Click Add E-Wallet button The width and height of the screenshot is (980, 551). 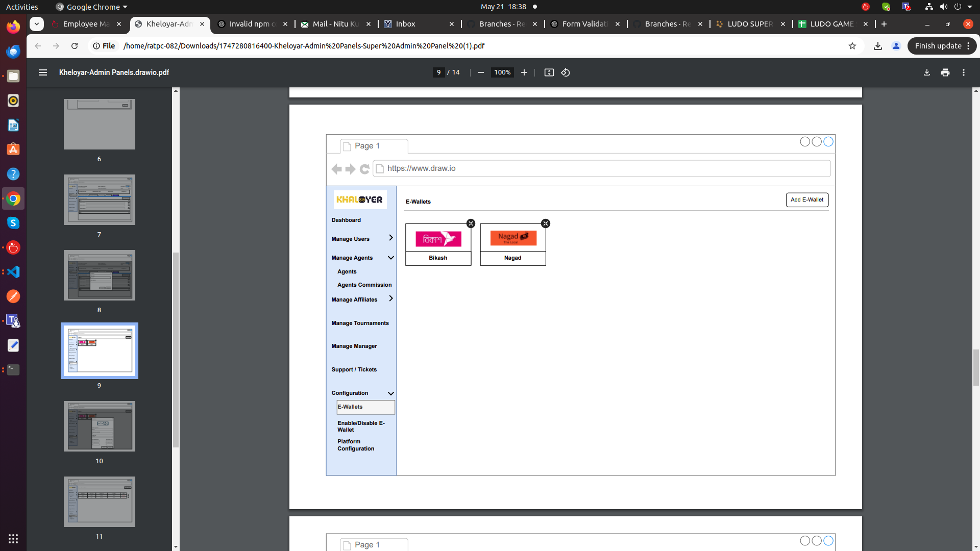[x=807, y=200]
